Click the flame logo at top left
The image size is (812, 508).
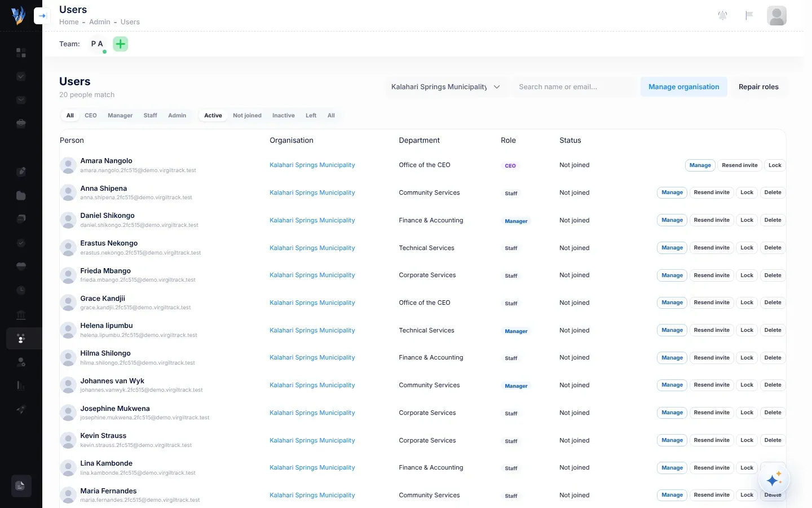point(19,15)
